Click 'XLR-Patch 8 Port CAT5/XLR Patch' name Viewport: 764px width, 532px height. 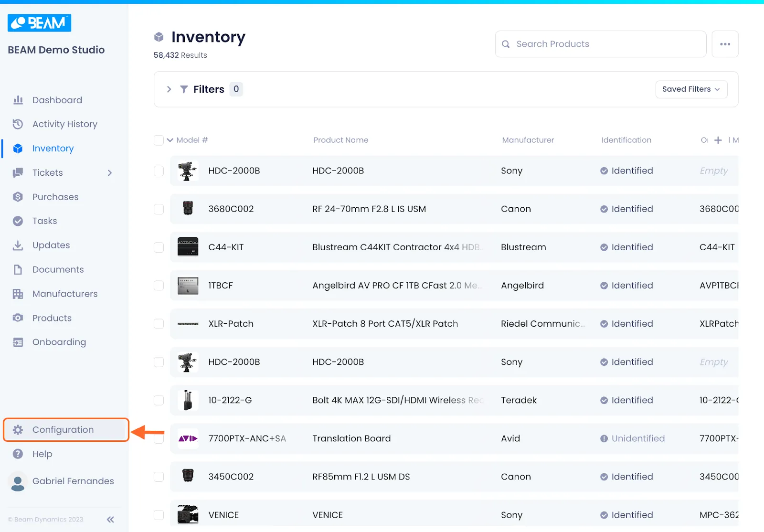(385, 324)
